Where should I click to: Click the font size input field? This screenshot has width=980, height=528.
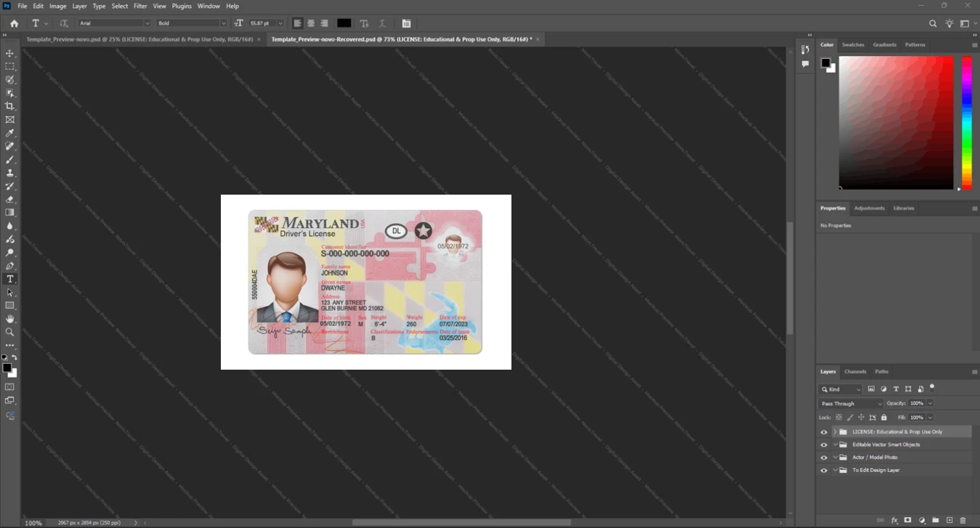pos(262,23)
